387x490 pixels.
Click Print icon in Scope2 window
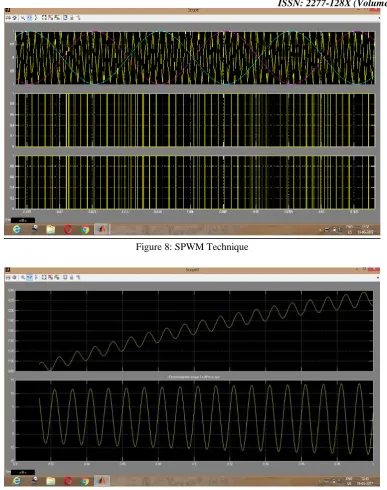8,277
